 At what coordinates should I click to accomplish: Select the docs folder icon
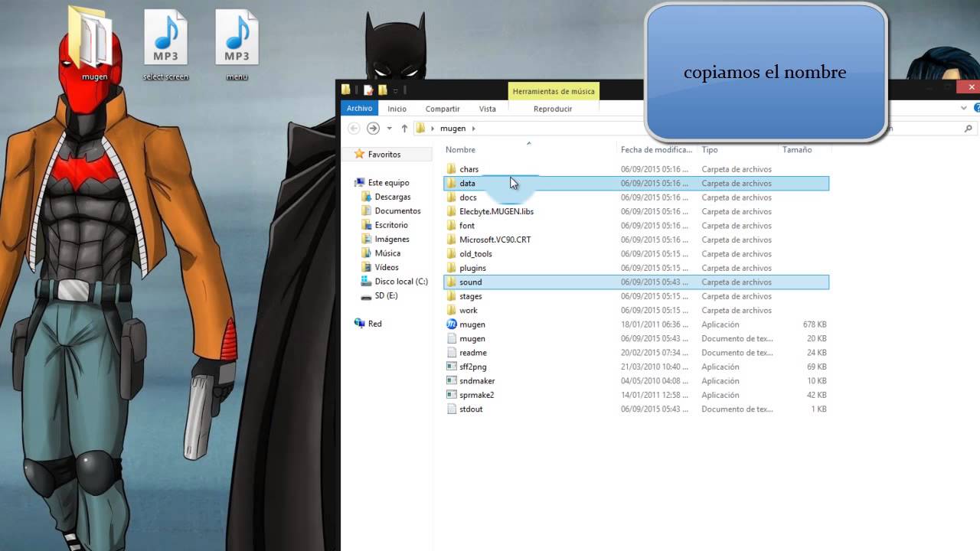(x=452, y=197)
